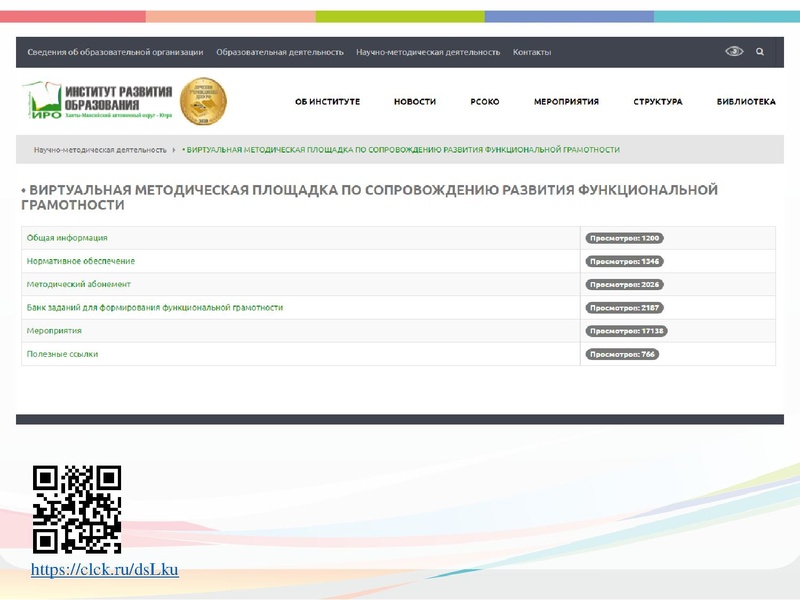
Task: Open the НОВОСТИ menu item
Action: pyautogui.click(x=417, y=101)
